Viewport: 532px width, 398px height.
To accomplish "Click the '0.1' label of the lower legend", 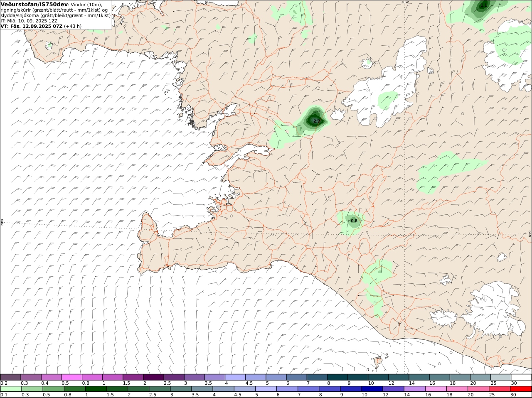I will (4, 395).
